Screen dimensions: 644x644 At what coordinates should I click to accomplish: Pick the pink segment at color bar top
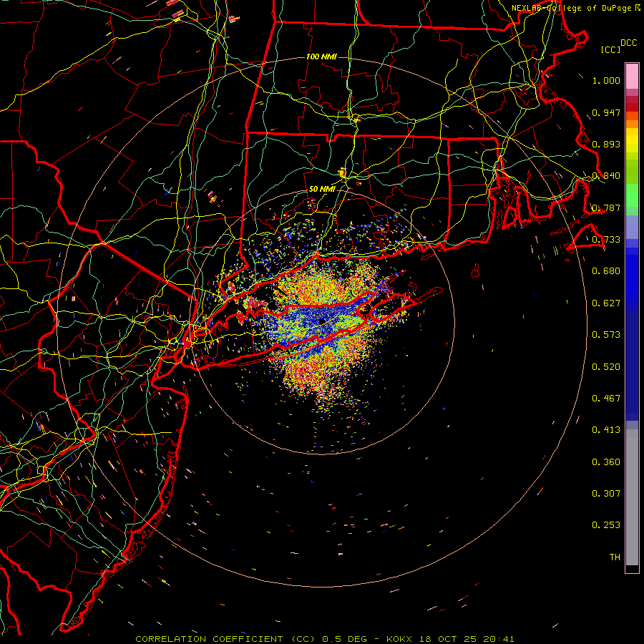point(632,76)
